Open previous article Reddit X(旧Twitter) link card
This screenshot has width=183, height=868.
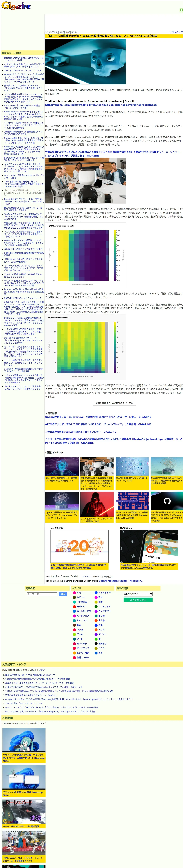pos(149,550)
